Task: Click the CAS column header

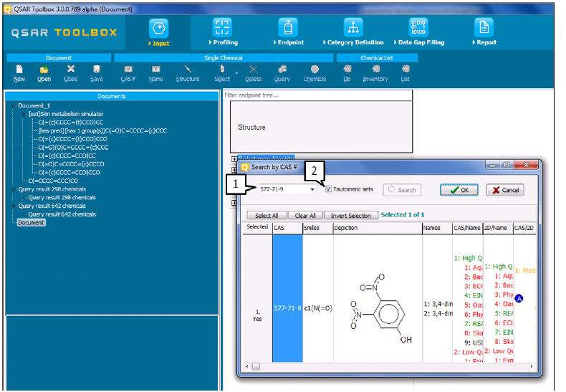Action: pyautogui.click(x=287, y=228)
